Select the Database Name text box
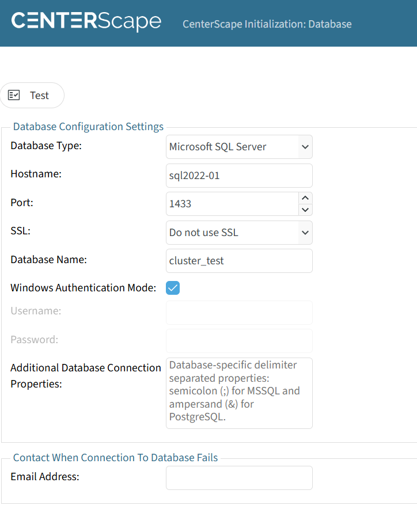The height and width of the screenshot is (532, 417). (239, 261)
